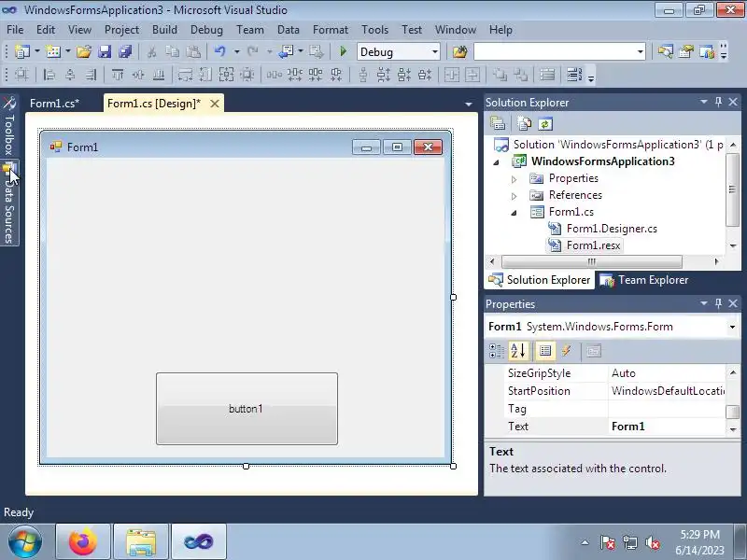This screenshot has height=560, width=747.
Task: Click the Text property value Form1
Action: (667, 427)
